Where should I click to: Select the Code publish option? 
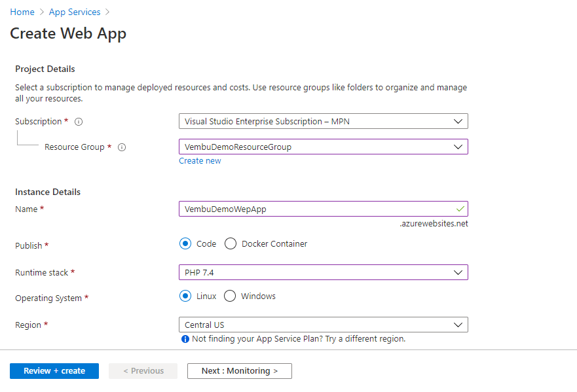click(185, 243)
